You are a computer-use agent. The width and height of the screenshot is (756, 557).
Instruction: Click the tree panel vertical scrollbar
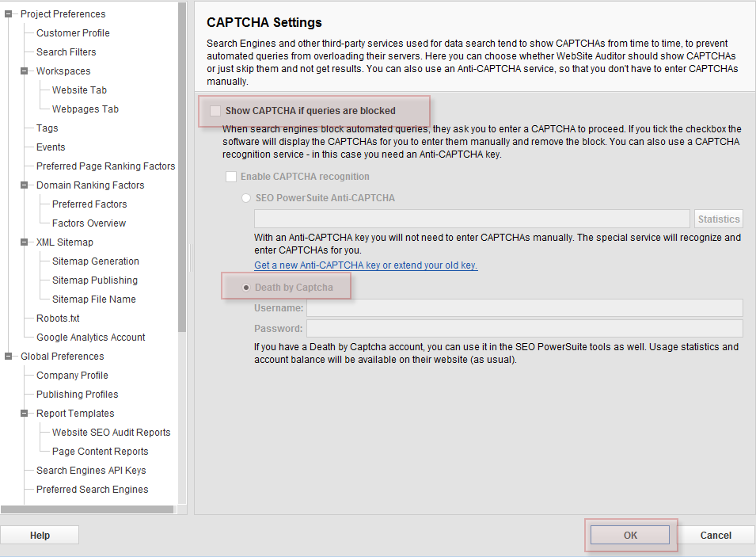point(182,167)
